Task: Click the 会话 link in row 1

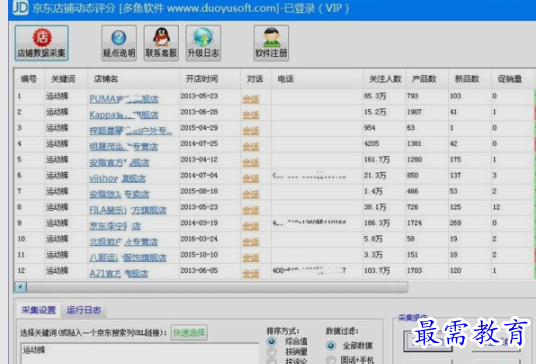Action: tap(251, 99)
